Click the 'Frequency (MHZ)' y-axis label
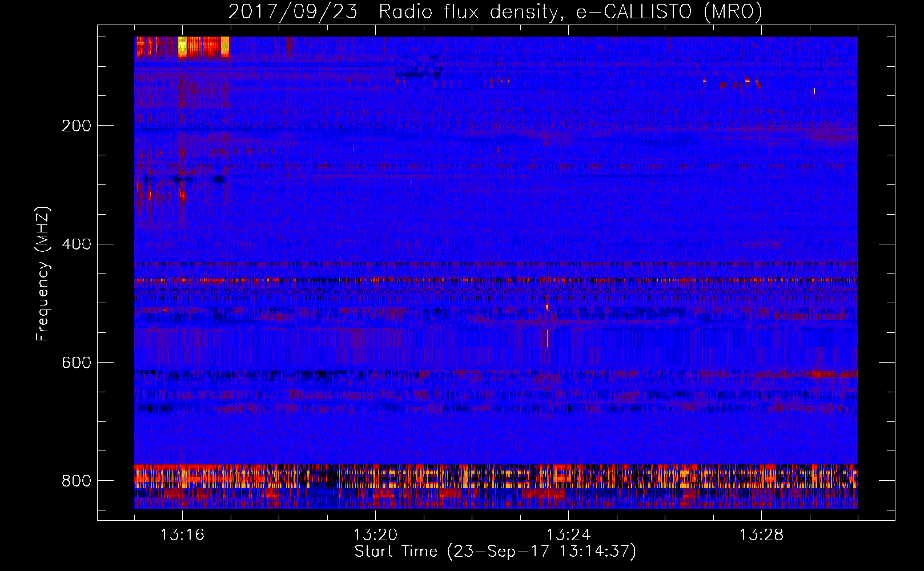924x571 pixels. point(43,274)
